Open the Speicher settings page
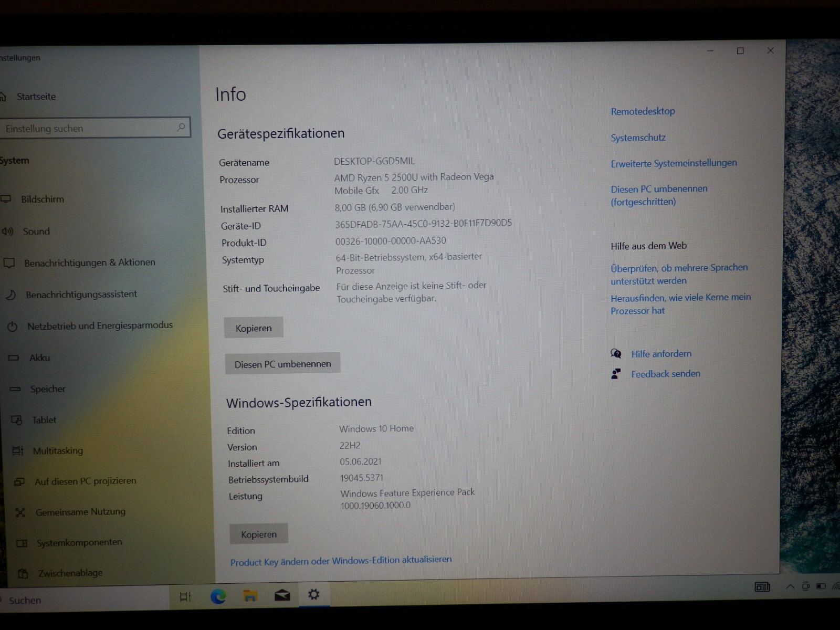 48,389
